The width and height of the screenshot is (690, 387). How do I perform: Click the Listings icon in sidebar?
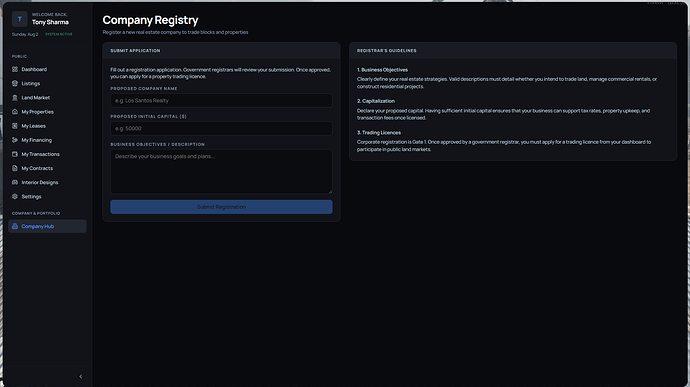pos(15,83)
